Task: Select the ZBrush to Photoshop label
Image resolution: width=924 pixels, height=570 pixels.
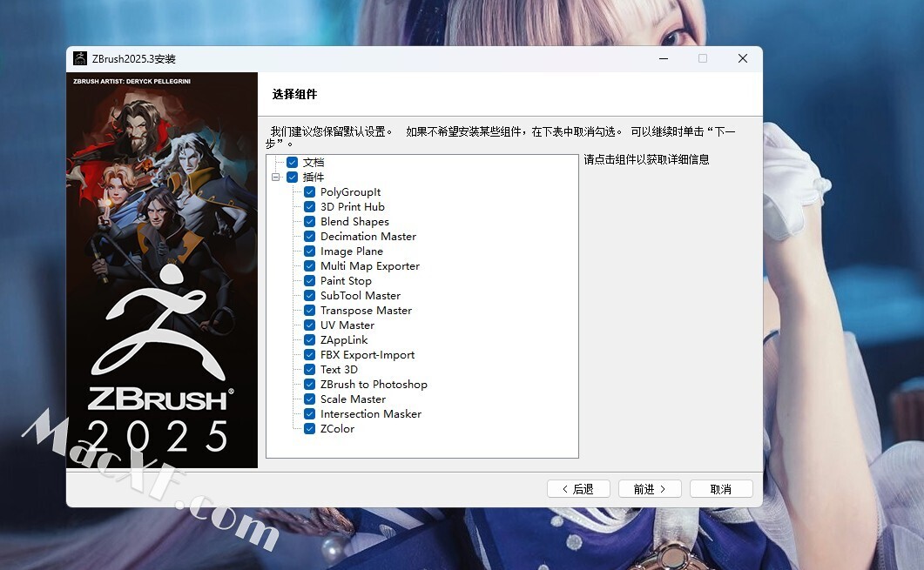Action: pos(374,384)
